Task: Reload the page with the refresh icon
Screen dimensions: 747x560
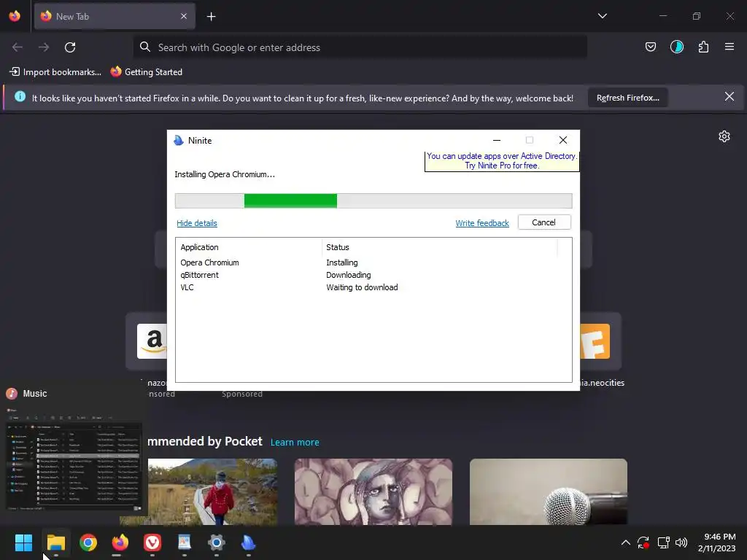Action: [x=70, y=47]
